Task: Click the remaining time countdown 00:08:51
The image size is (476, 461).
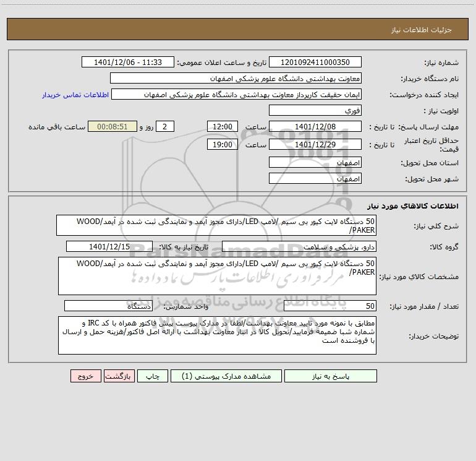Action: 113,126
